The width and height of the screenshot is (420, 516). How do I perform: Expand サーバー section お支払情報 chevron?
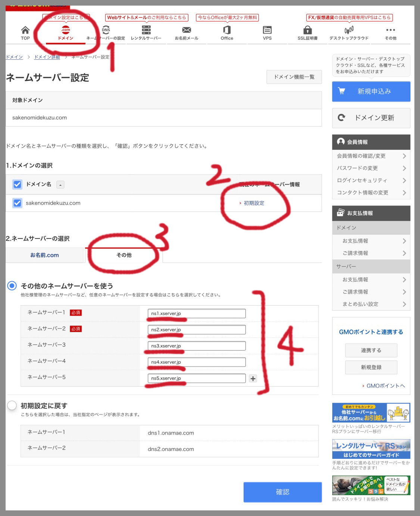(x=404, y=279)
